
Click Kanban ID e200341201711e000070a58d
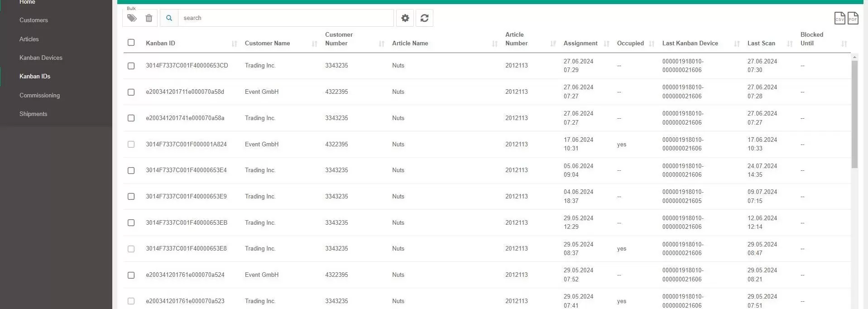tap(185, 92)
